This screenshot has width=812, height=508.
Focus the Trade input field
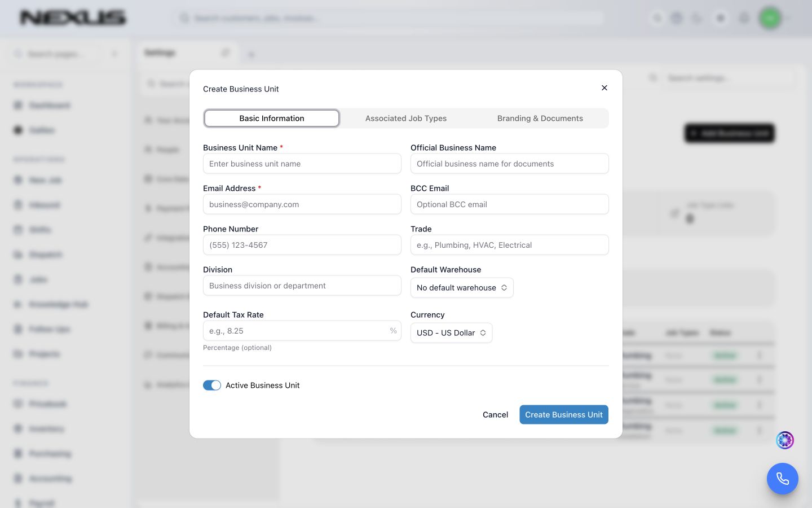click(x=510, y=245)
